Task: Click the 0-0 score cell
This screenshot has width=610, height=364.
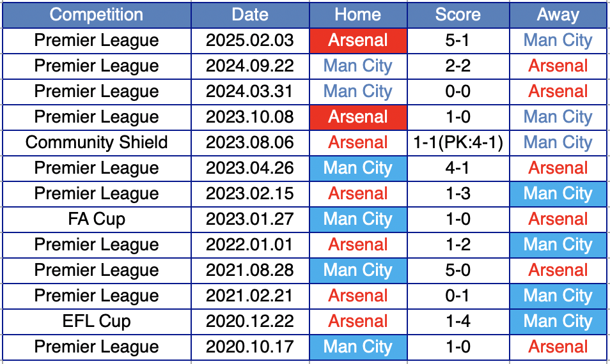Action: (458, 92)
